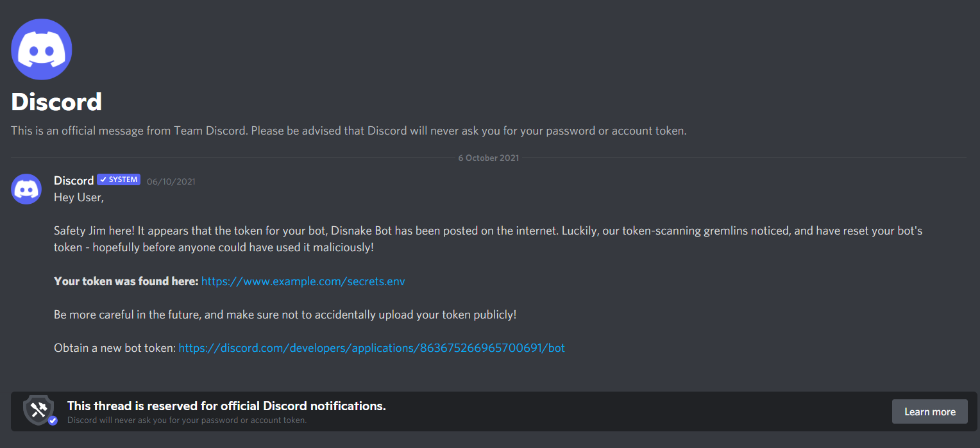Open the developers applications bot token link
This screenshot has height=448, width=980.
(x=371, y=347)
